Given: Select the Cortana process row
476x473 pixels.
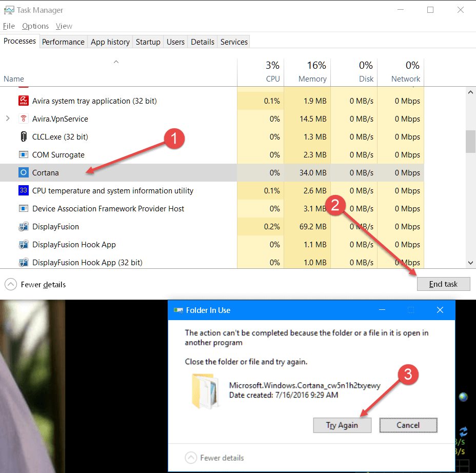Looking at the screenshot, I should [212, 172].
